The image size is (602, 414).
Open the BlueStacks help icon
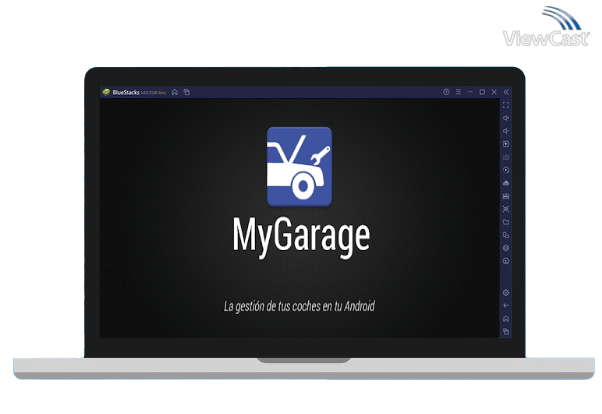(x=446, y=92)
